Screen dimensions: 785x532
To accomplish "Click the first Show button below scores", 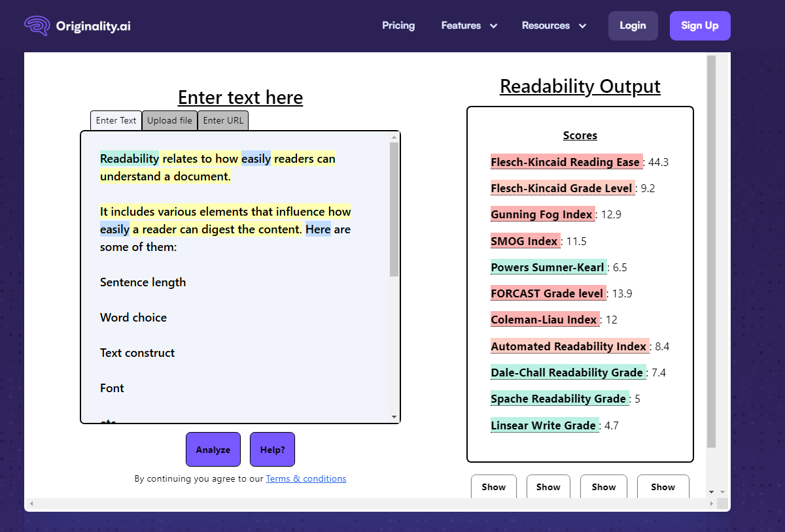I will coord(493,487).
